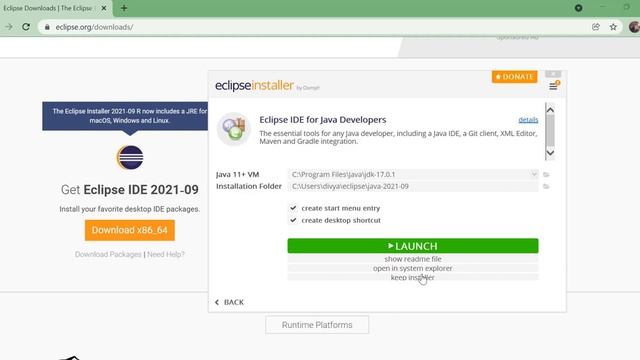Click "Get Eclipse IDE 2021-09" heading
The height and width of the screenshot is (360, 640).
(x=129, y=190)
